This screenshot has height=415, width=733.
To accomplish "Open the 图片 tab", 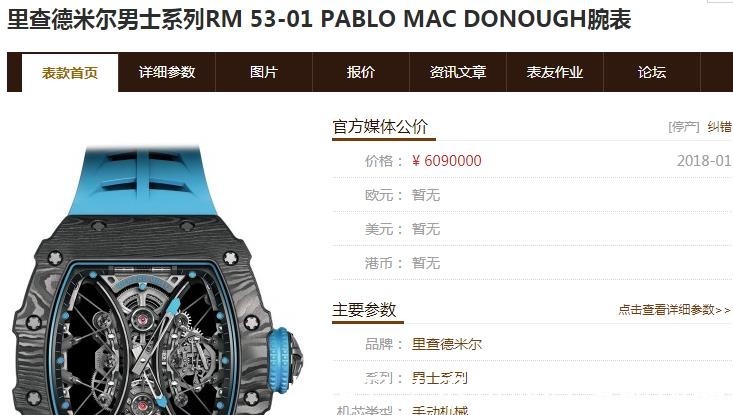I will click(x=264, y=72).
